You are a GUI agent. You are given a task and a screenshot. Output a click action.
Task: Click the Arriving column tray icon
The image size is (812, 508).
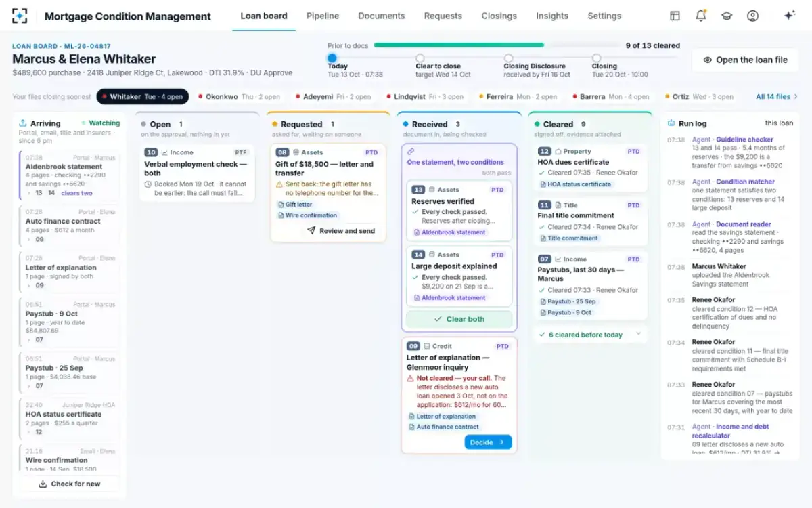(x=23, y=123)
